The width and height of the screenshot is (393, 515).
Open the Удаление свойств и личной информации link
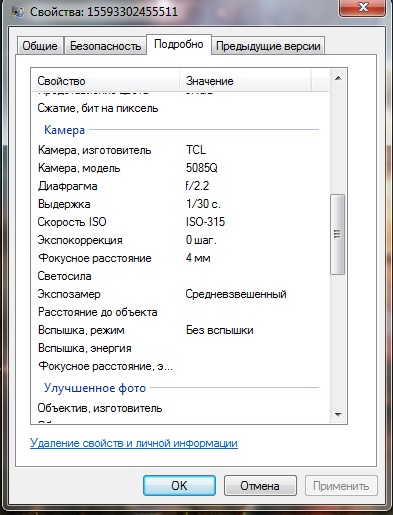134,443
